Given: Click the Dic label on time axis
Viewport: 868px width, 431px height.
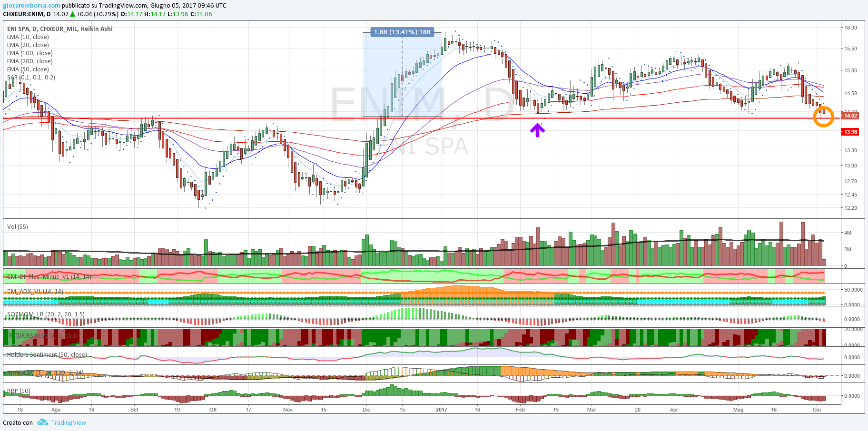Looking at the screenshot, I should click(x=366, y=410).
